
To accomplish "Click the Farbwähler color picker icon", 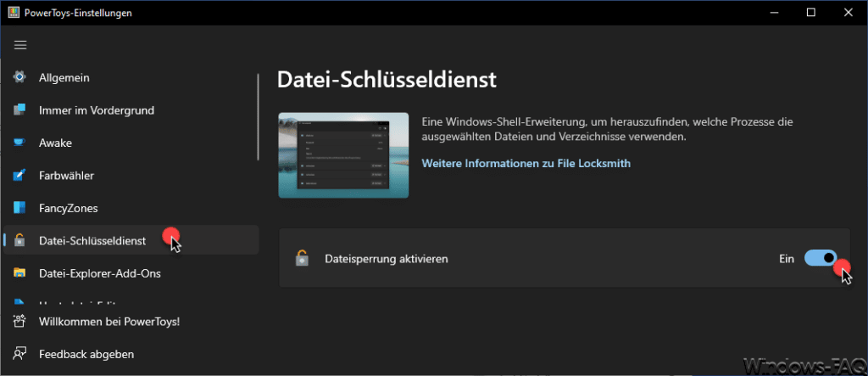I will [x=20, y=176].
